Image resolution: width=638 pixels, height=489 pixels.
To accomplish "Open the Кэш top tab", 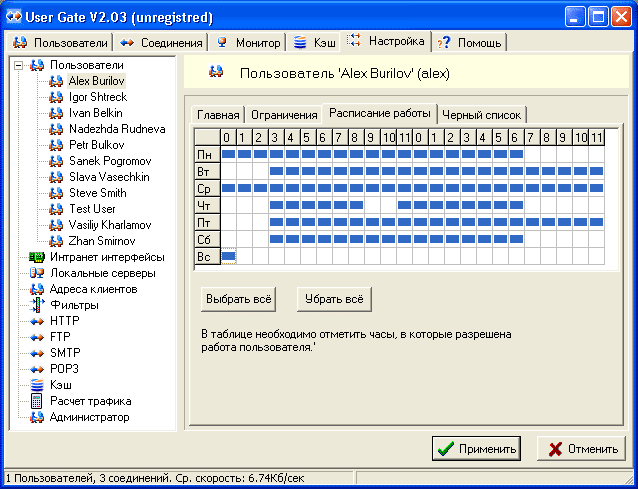I will 314,42.
